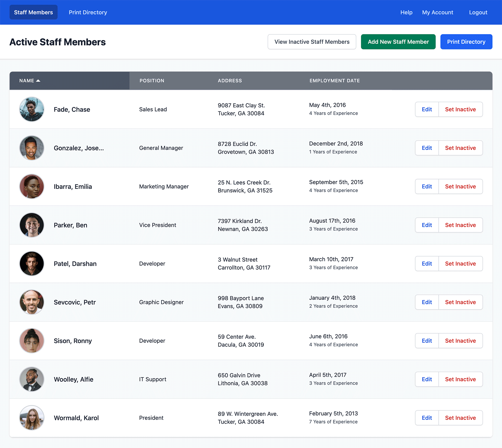502x448 pixels.
Task: Toggle the Name column sort order
Action: [x=29, y=81]
